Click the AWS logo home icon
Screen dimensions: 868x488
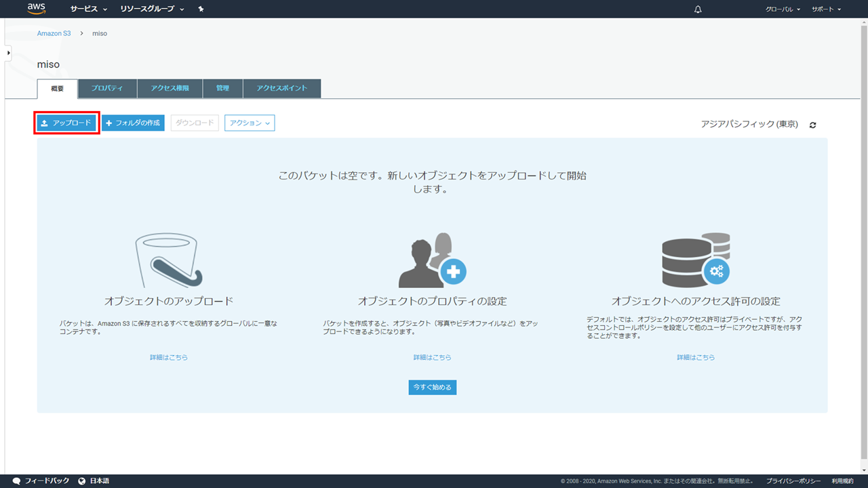(x=37, y=9)
